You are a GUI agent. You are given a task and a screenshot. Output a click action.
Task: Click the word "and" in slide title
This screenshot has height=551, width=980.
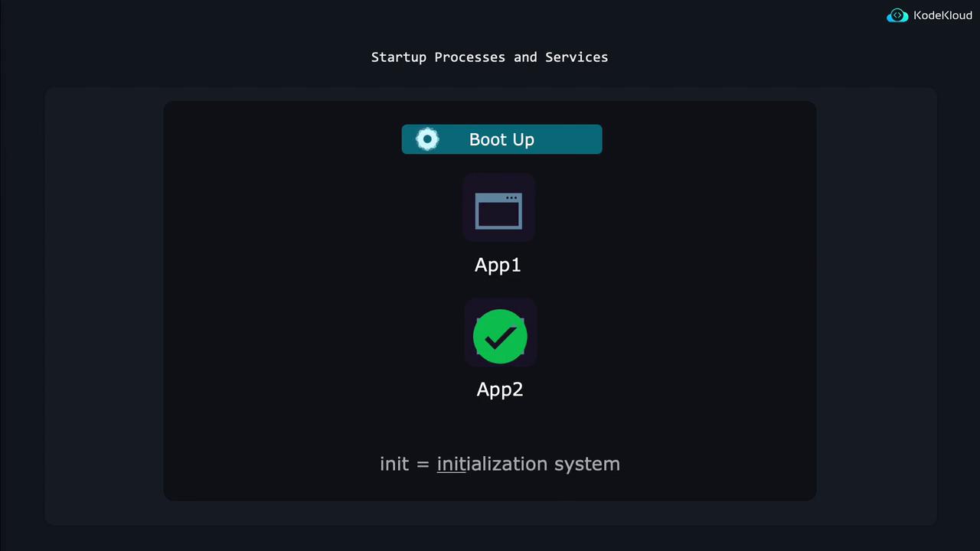click(x=525, y=57)
